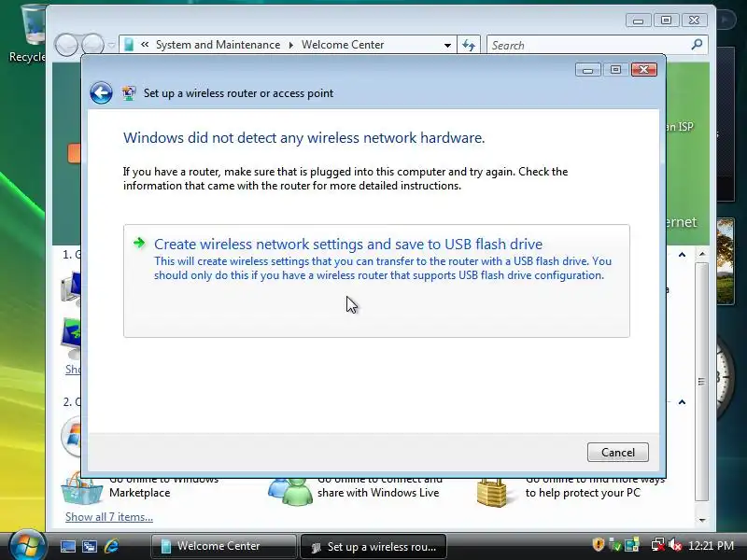The height and width of the screenshot is (560, 747).
Task: Click the sidebar slideshow picture gadget
Action: (726, 261)
